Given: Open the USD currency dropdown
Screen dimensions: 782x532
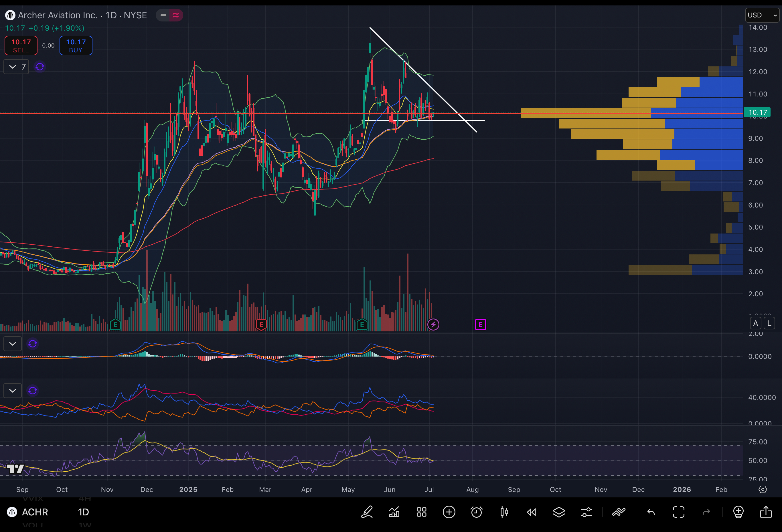Looking at the screenshot, I should point(762,15).
